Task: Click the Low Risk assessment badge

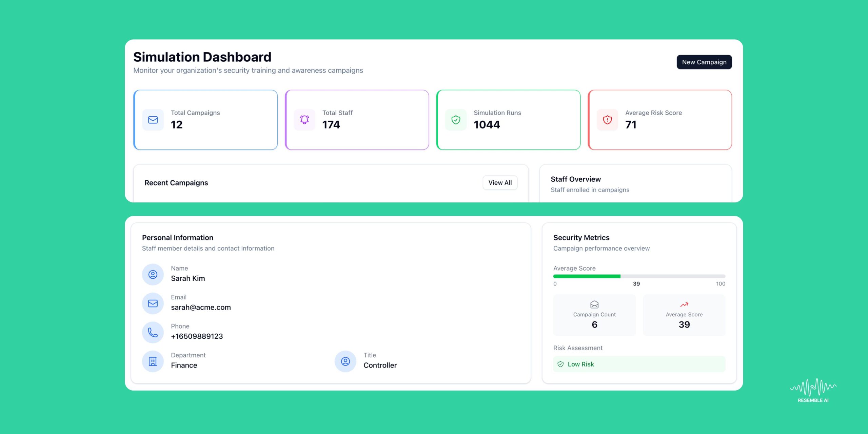Action: coord(639,364)
